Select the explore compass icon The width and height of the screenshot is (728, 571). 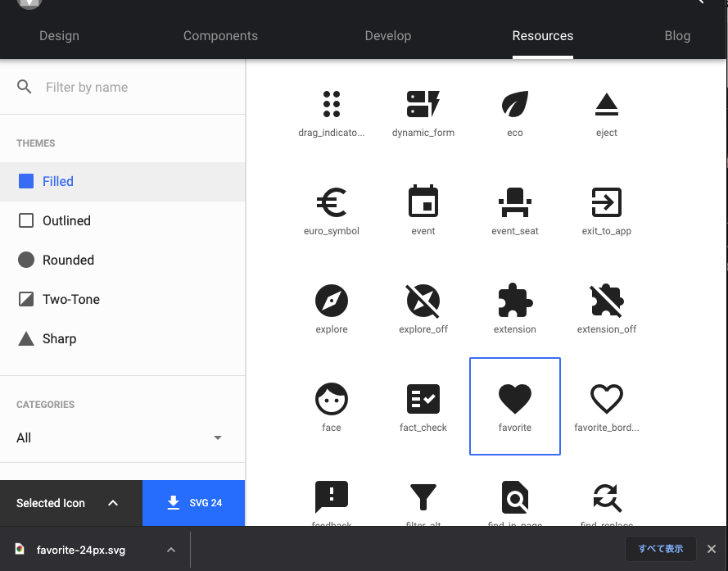pos(332,301)
